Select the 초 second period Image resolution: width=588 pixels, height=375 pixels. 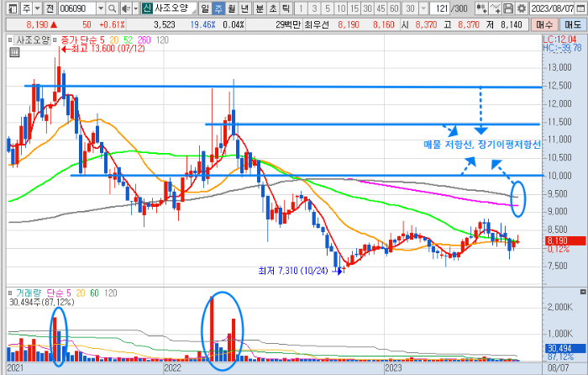[x=273, y=8]
